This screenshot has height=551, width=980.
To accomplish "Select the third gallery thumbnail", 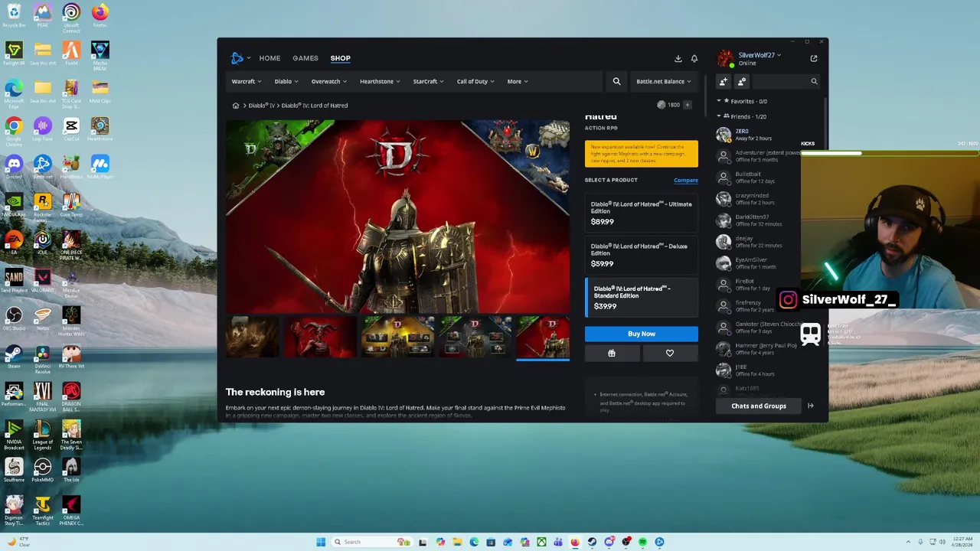I will click(397, 337).
